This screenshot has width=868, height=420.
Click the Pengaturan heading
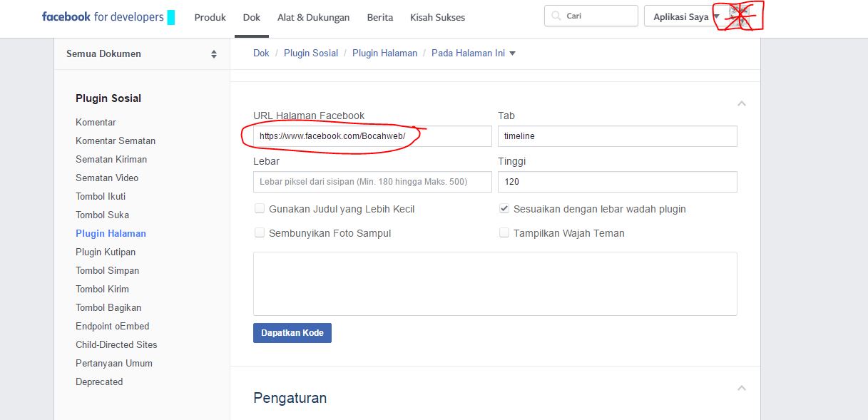coord(290,398)
